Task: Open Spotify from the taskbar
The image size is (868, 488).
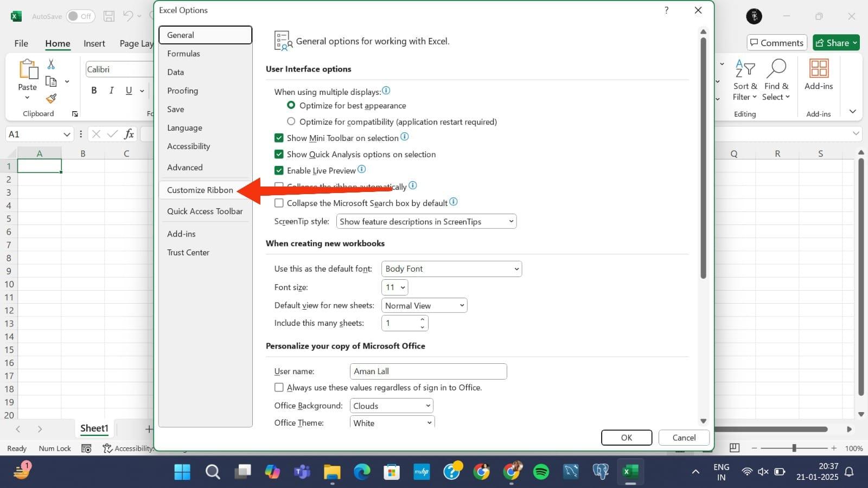Action: 541,472
